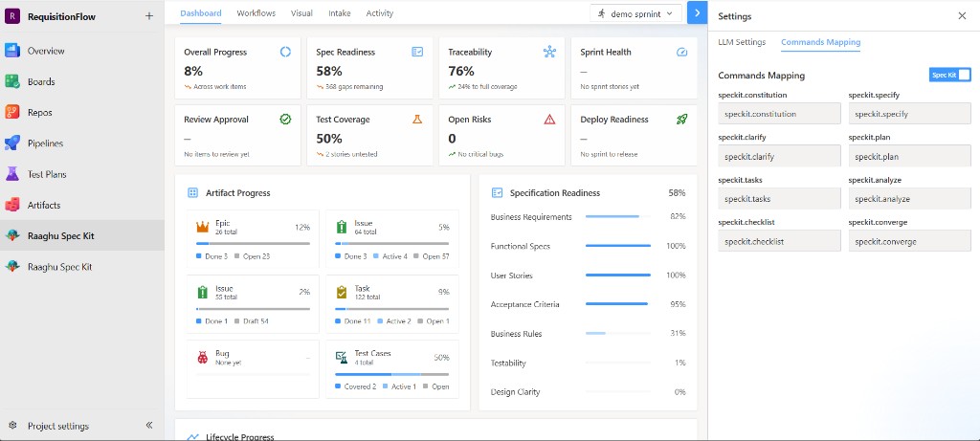Click the RequisitionFlow project avatar

click(x=12, y=17)
